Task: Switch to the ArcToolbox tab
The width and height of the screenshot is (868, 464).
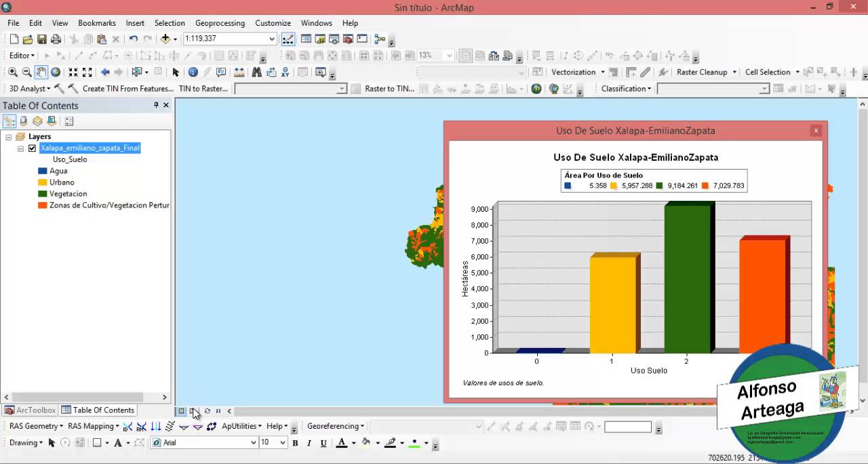Action: pyautogui.click(x=30, y=410)
